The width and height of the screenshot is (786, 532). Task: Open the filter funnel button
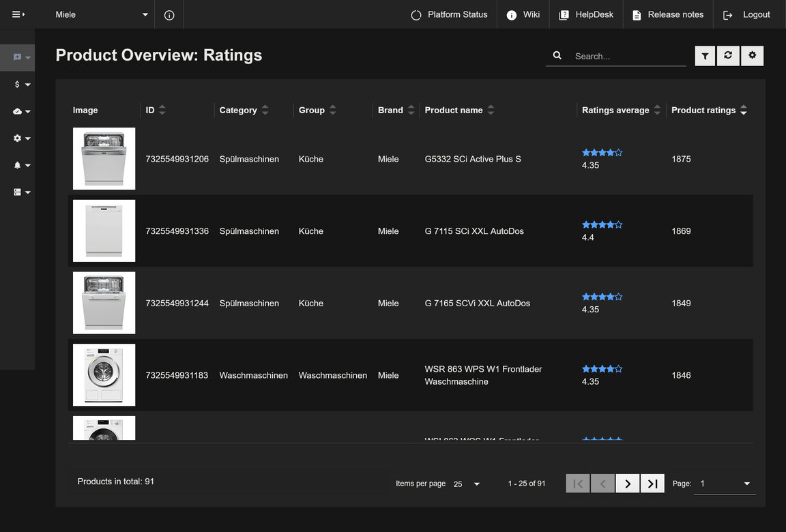705,56
